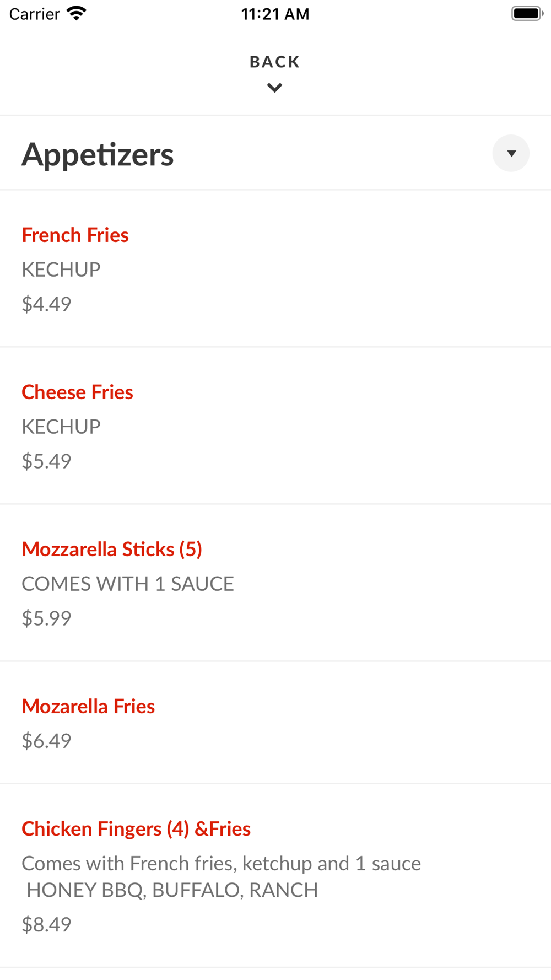Open the Mozzarella Sticks (5) item
Viewport: 551px width, 980px height.
112,550
